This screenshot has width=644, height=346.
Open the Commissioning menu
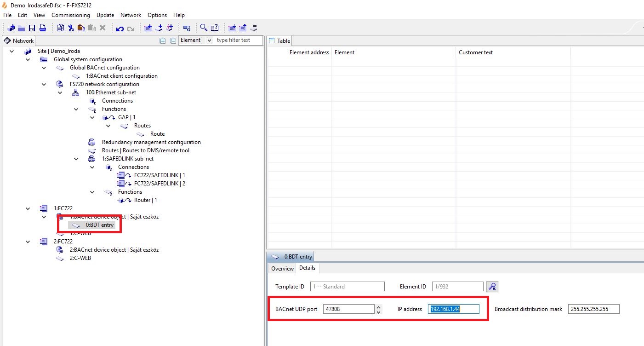point(71,15)
